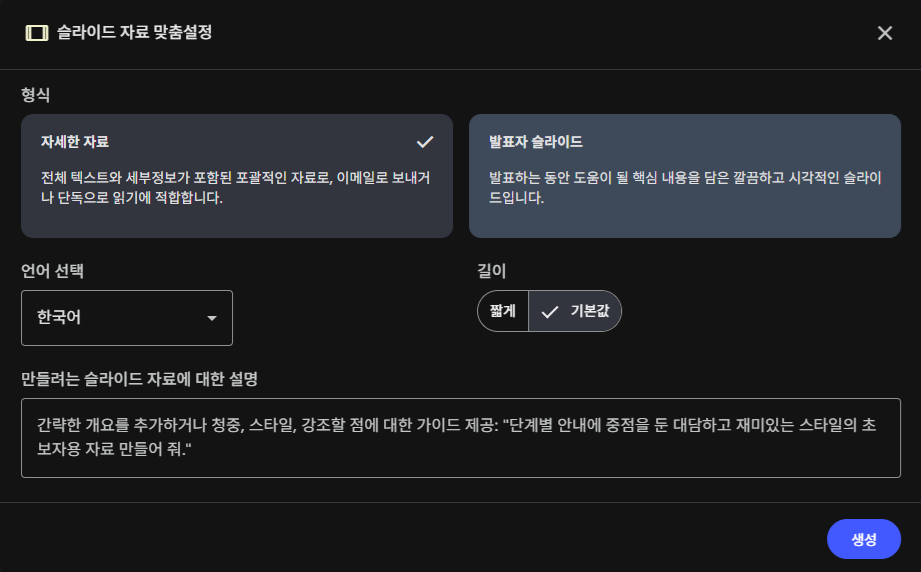The height and width of the screenshot is (572, 921).
Task: Click the 슬라이드 자료 맞춤설정 title text
Action: coord(134,33)
